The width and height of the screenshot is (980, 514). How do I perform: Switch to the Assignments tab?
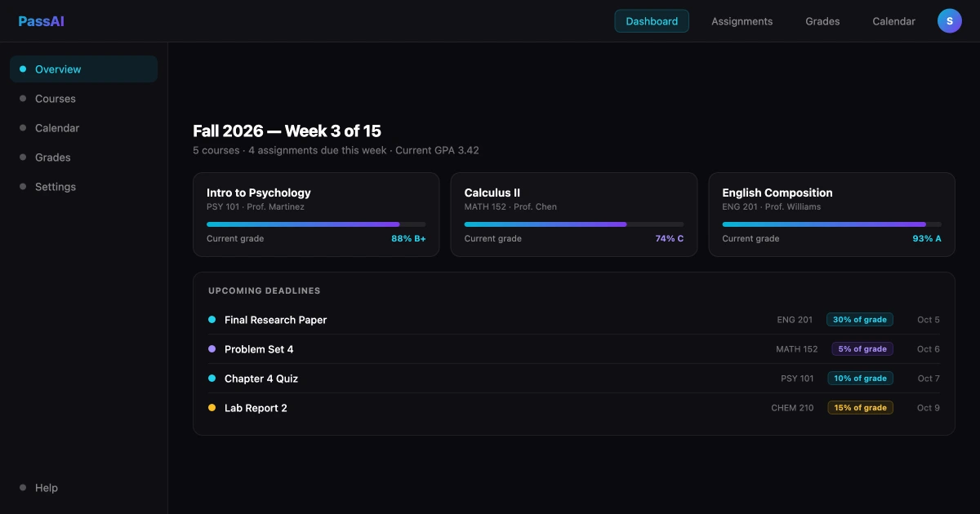tap(742, 21)
